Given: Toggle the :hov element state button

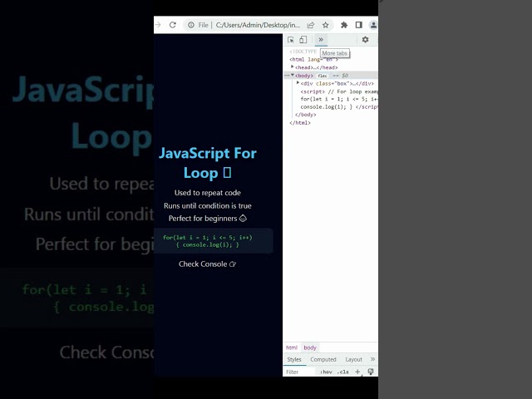Looking at the screenshot, I should 326,372.
